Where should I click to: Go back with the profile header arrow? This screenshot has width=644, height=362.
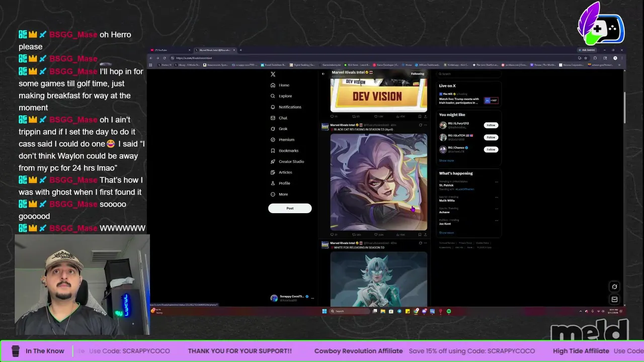pos(324,74)
